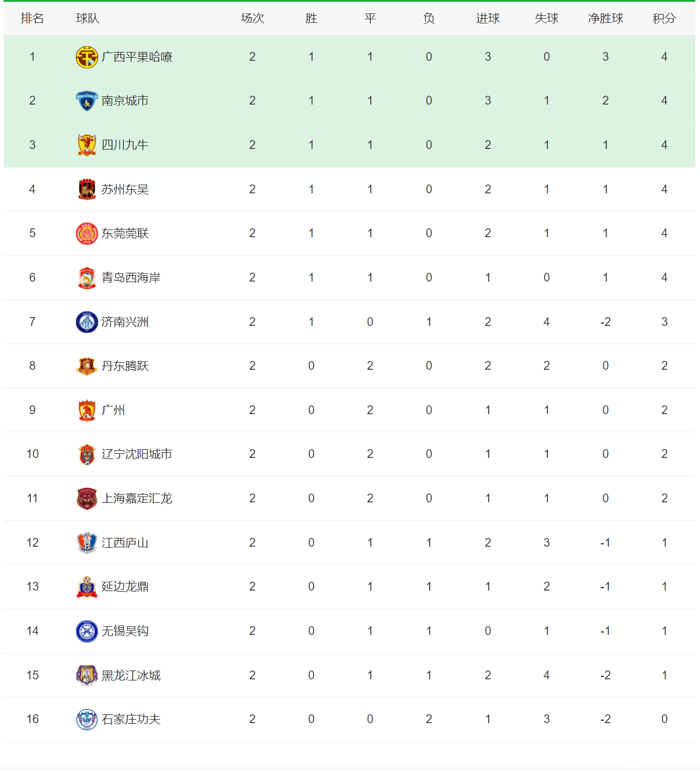Click the 无锡吴钩 blue logo
700x771 pixels.
click(x=86, y=631)
